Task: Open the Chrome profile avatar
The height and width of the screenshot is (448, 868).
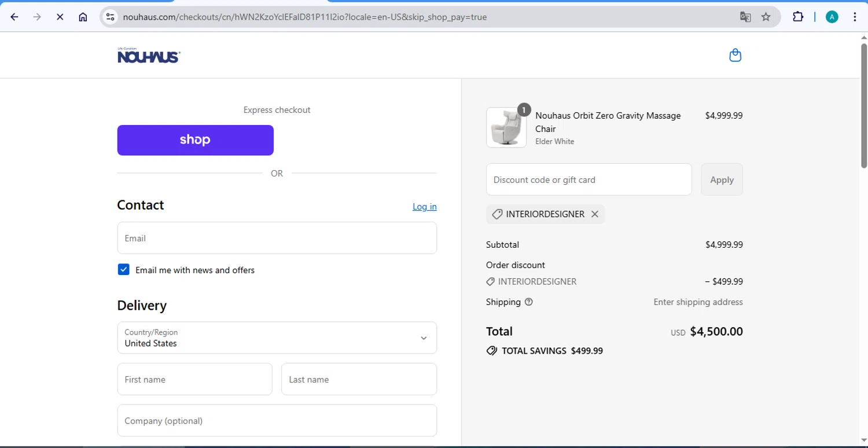Action: click(832, 17)
